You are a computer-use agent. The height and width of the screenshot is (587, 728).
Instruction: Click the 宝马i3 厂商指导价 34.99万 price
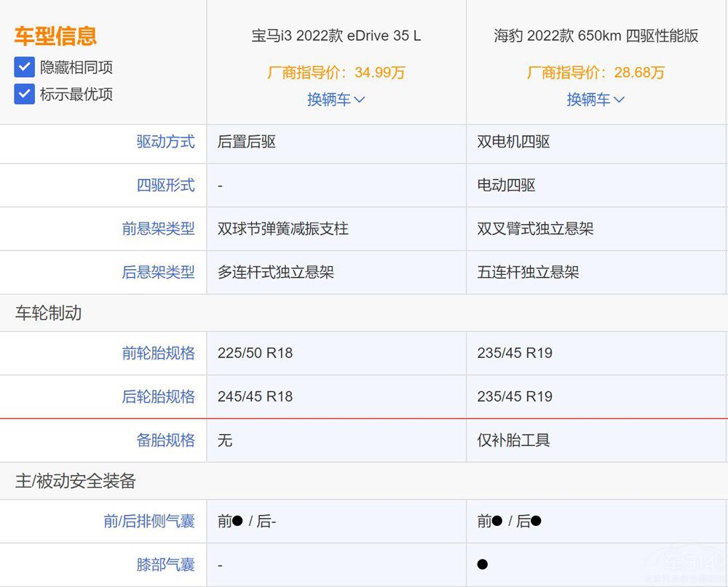336,73
